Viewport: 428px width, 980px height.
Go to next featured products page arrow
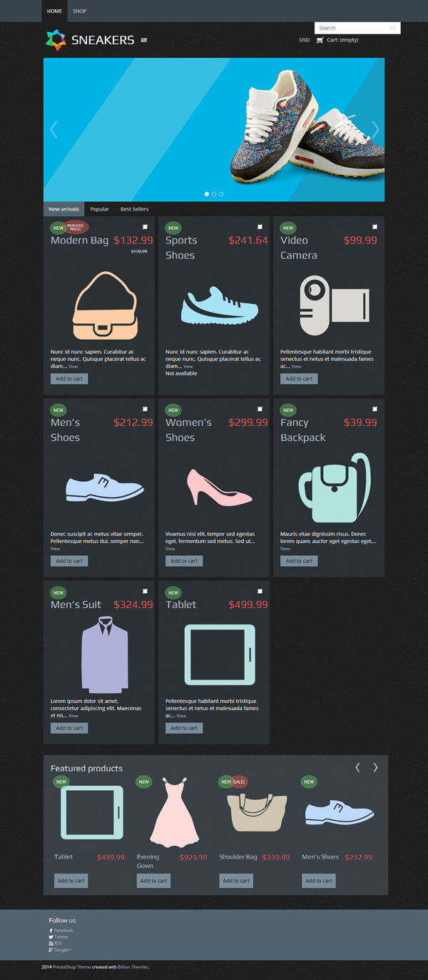pos(375,767)
